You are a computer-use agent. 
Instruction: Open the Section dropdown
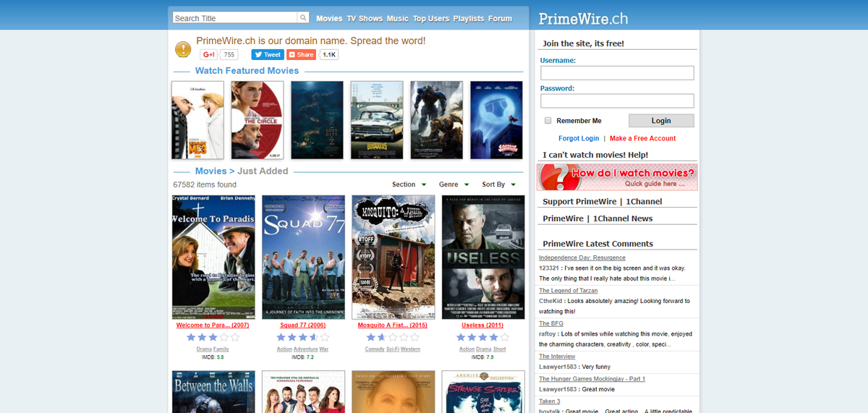point(409,184)
